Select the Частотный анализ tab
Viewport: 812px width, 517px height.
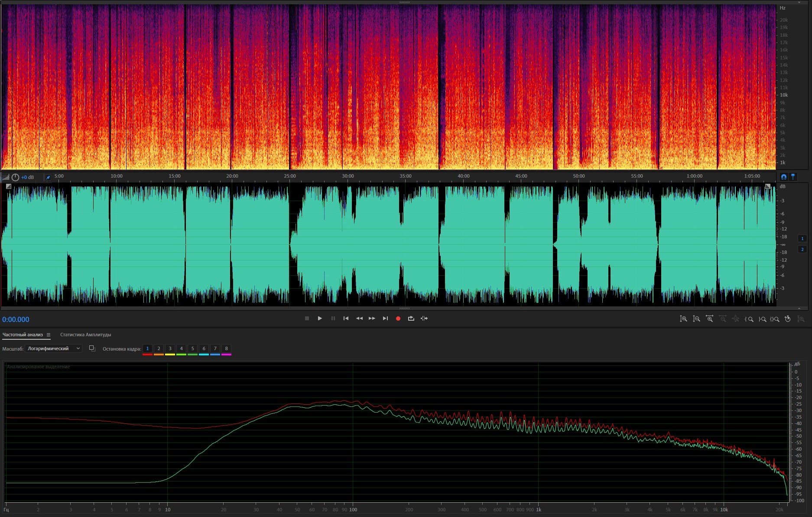point(23,335)
